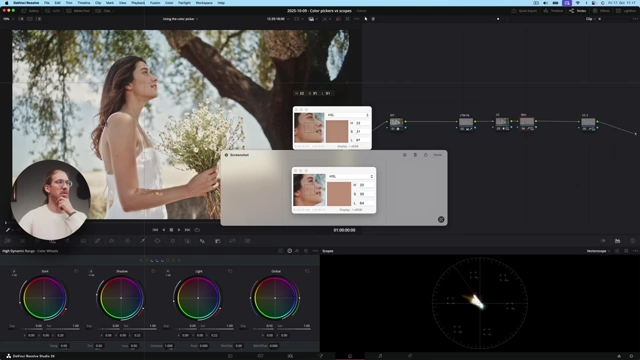
Task: Open the Curves palette icon
Action: 98,241
